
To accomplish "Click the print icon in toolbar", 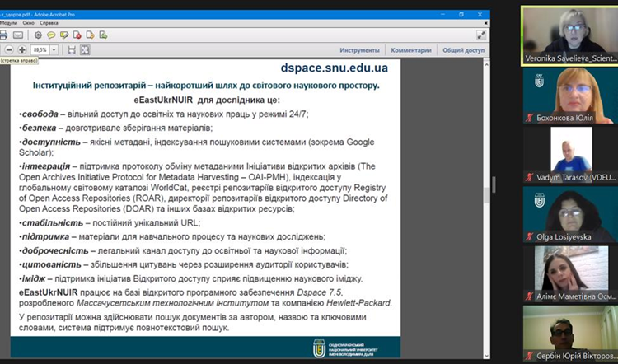I will coord(3,35).
